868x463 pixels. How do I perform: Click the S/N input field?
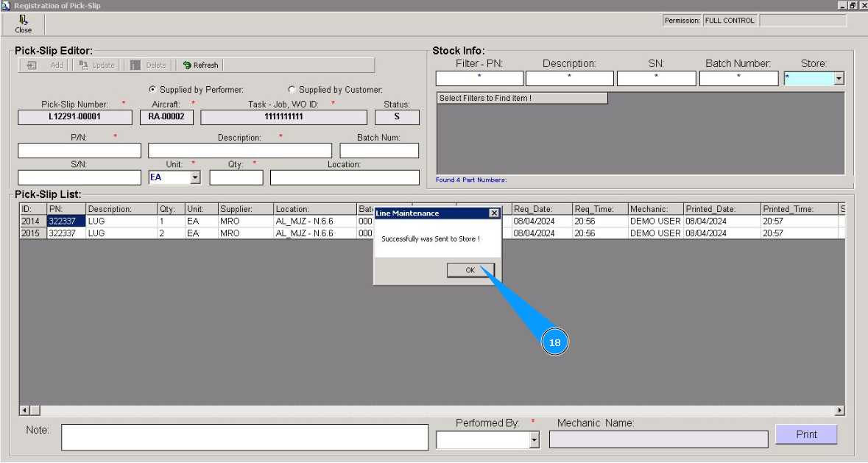[80, 177]
